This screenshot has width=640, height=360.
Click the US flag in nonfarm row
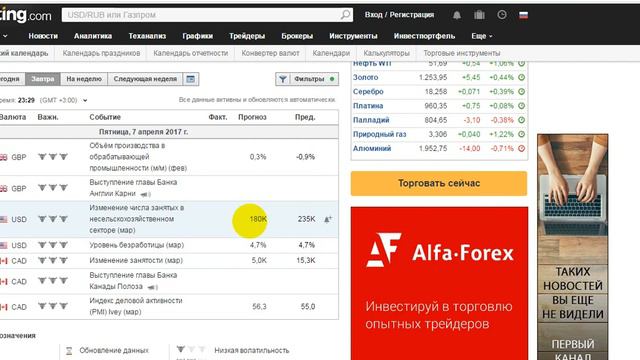tap(3, 219)
